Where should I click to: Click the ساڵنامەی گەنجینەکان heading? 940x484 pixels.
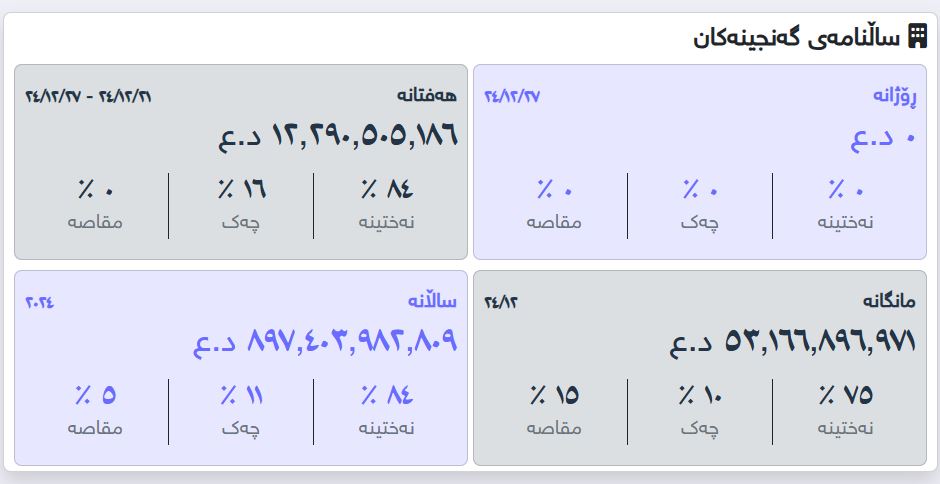(797, 39)
